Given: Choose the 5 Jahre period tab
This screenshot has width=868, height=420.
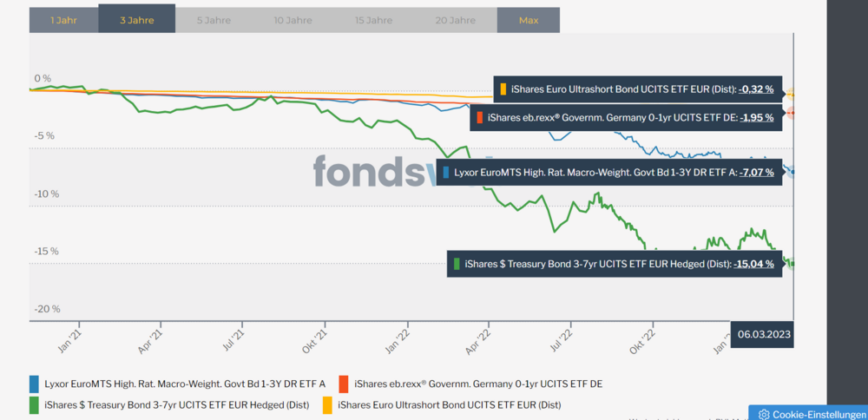Looking at the screenshot, I should click(x=213, y=19).
